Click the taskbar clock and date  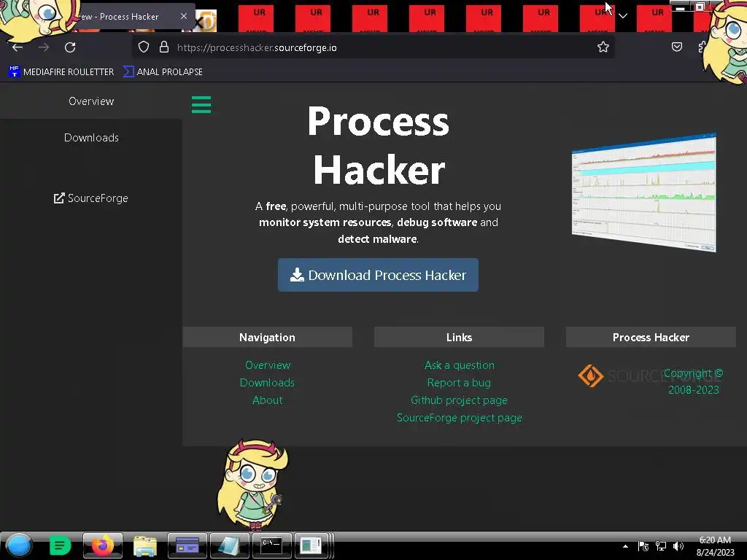(715, 546)
